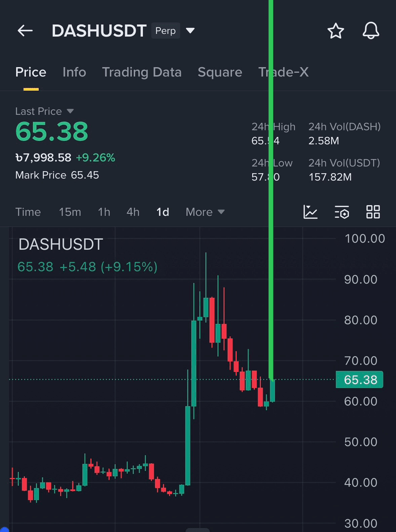Select the 1h chart interval
This screenshot has width=396, height=532.
point(104,212)
